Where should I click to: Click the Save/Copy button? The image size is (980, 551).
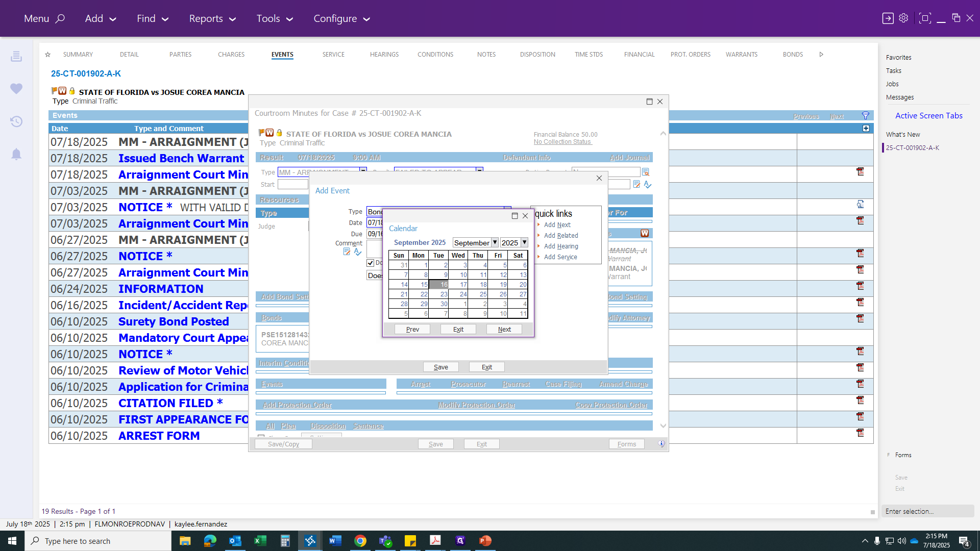[283, 444]
